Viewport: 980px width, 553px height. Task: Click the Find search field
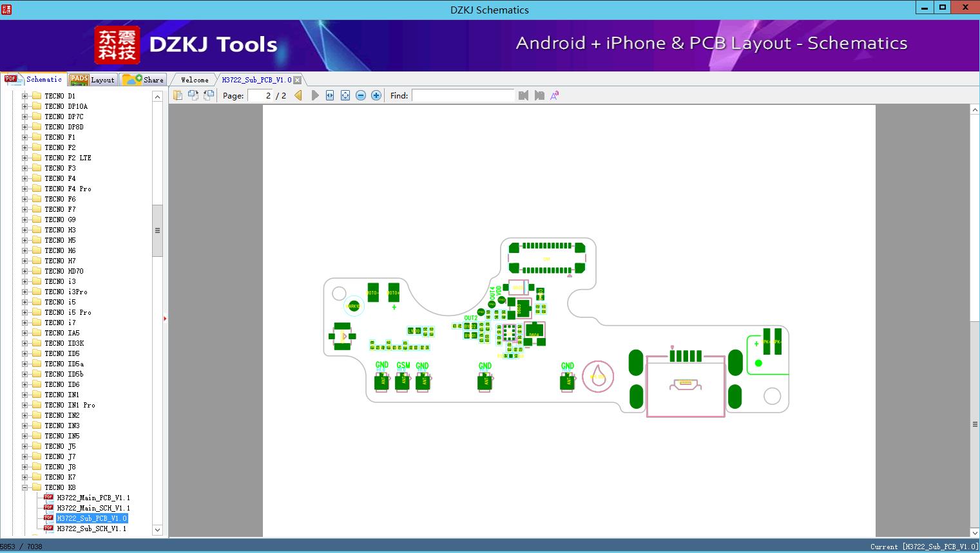click(463, 95)
